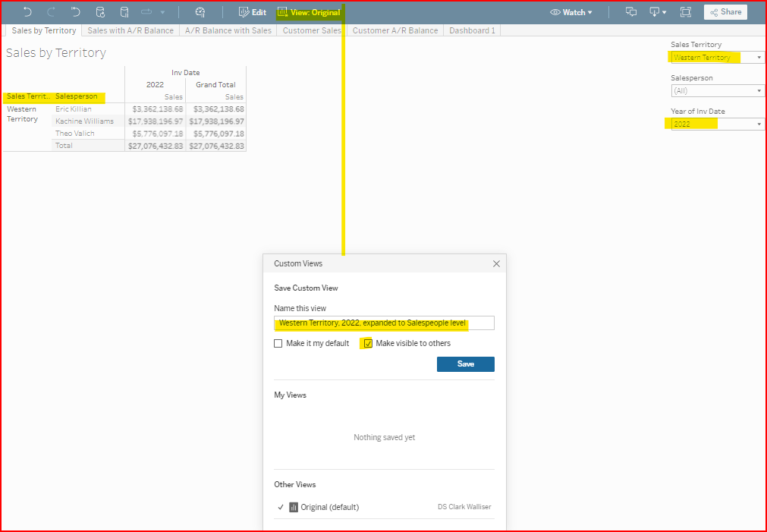Open the Data Guide gauge icon
Image resolution: width=767 pixels, height=532 pixels.
(200, 12)
